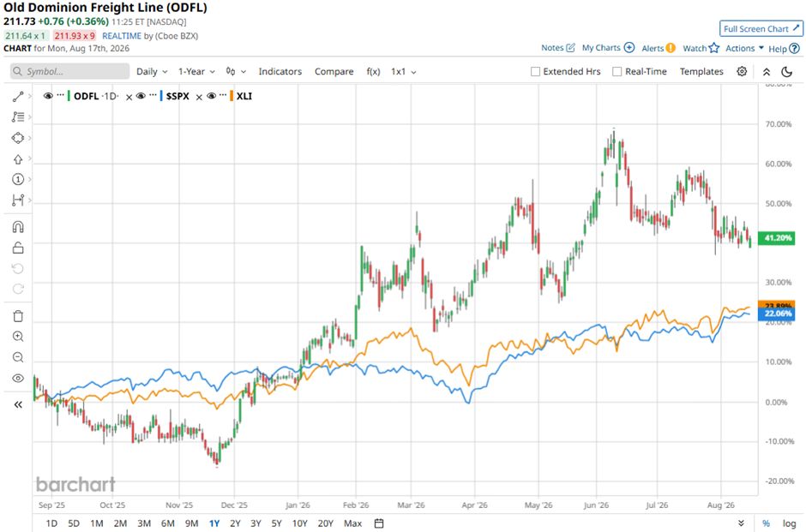Image resolution: width=806 pixels, height=532 pixels.
Task: Add chart via My Charts plus icon
Action: coord(629,48)
